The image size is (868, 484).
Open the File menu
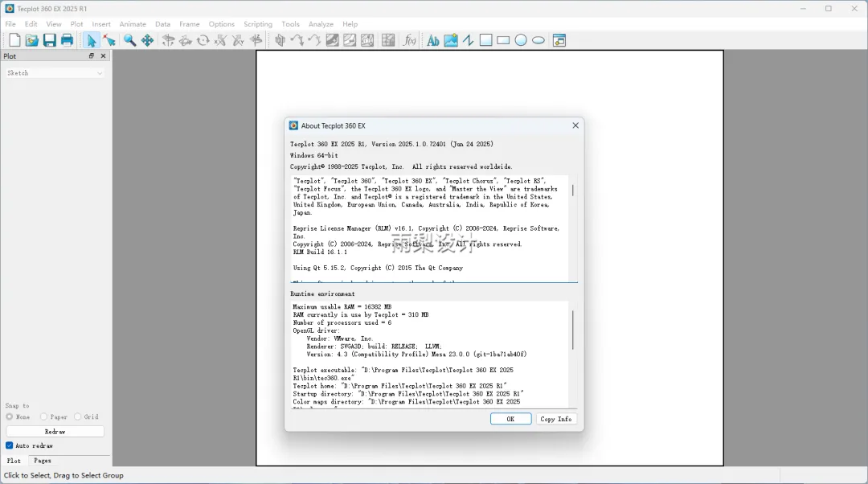(10, 24)
